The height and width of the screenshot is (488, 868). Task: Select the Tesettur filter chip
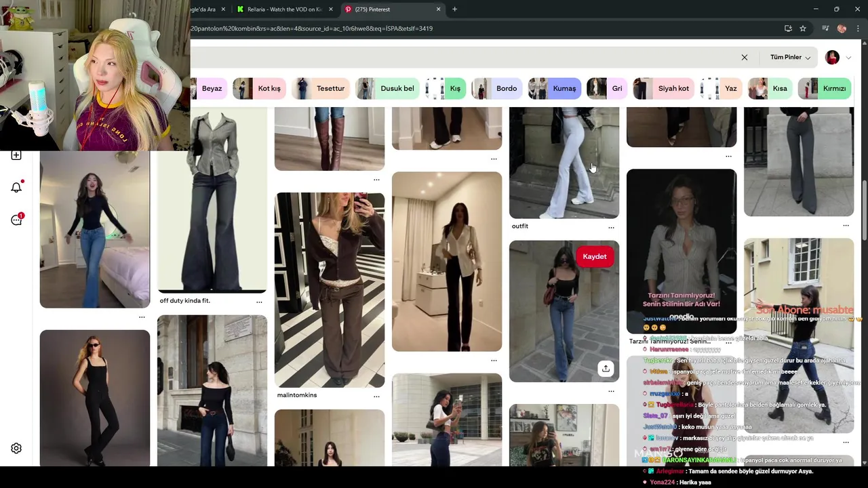(x=320, y=88)
